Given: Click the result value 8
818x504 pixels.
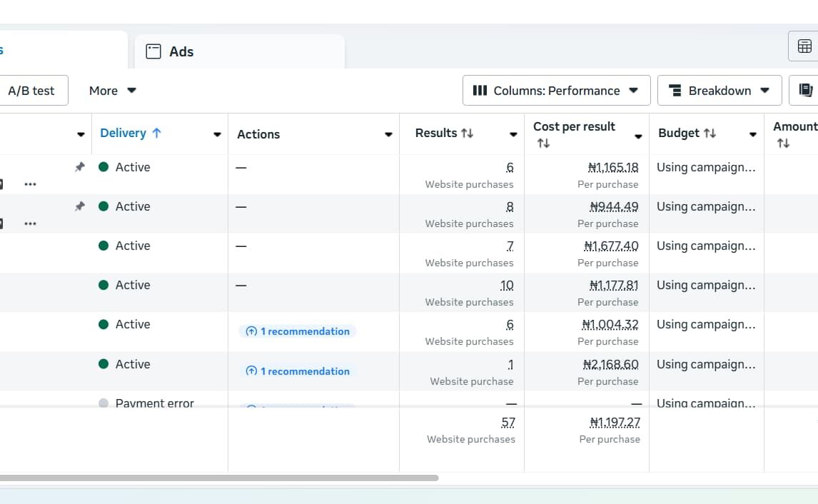Looking at the screenshot, I should [510, 206].
